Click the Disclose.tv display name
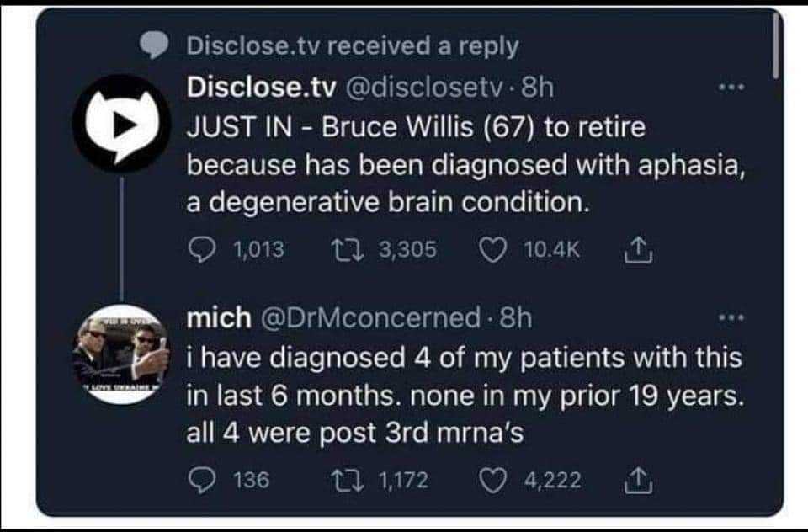This screenshot has height=532, width=808. pos(261,87)
